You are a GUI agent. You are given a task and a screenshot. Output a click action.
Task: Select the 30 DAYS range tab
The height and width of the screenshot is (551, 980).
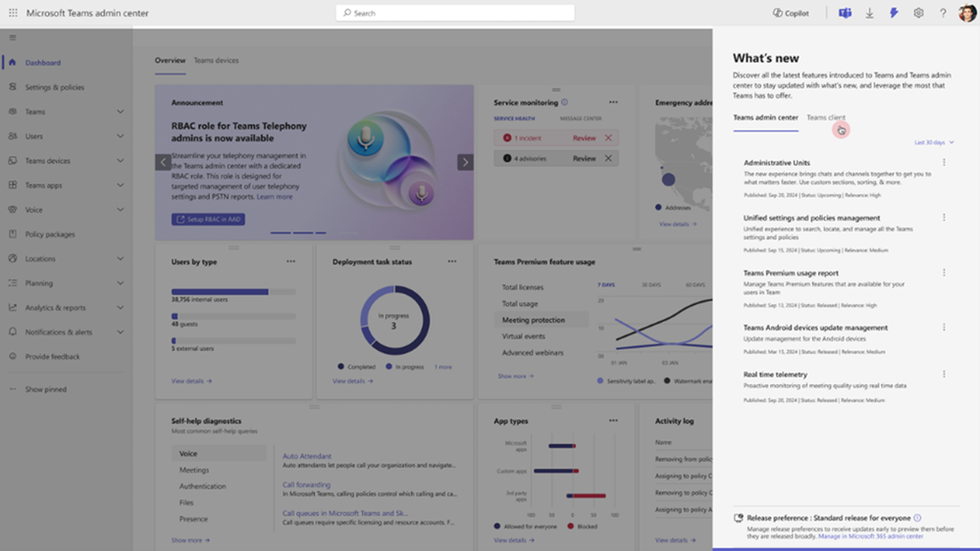[x=650, y=285]
